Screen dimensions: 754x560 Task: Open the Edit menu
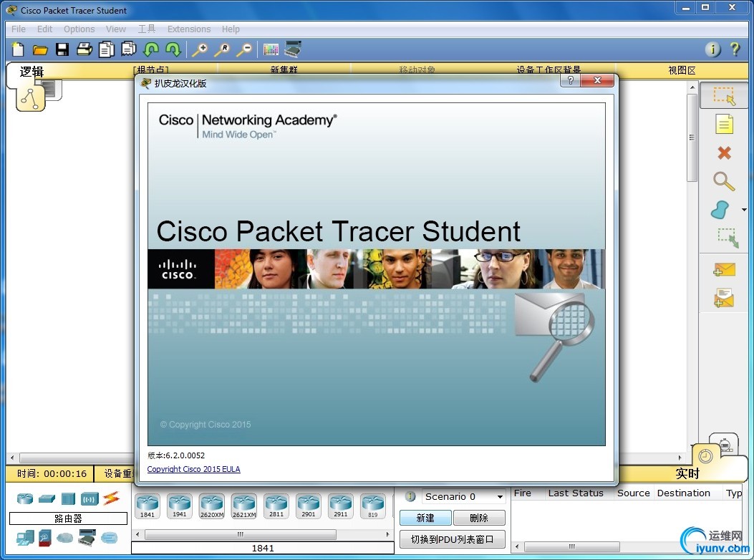[44, 29]
